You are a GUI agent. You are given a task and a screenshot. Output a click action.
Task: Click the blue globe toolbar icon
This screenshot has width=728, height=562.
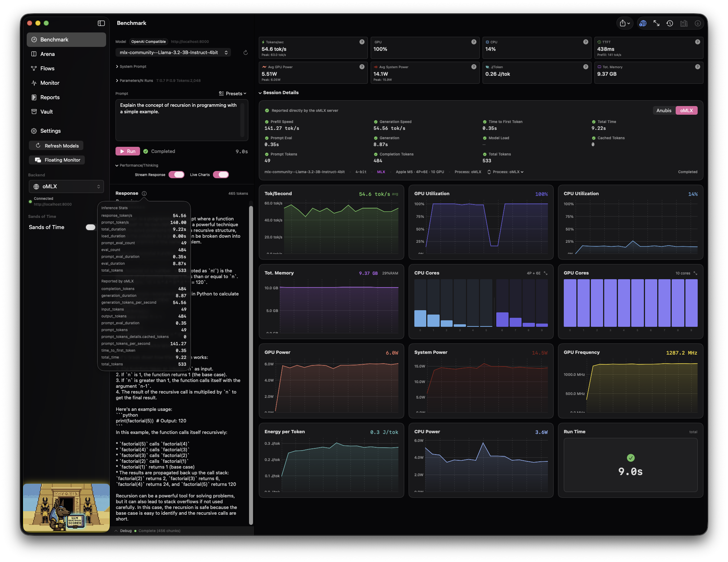tap(643, 23)
